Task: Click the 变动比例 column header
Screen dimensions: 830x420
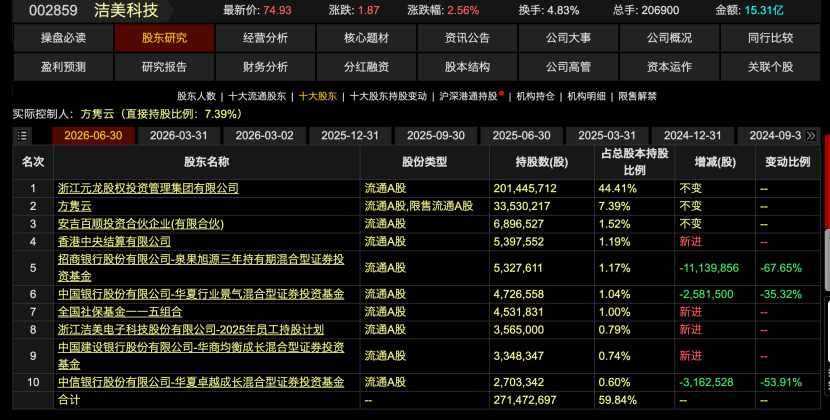Action: pyautogui.click(x=788, y=162)
